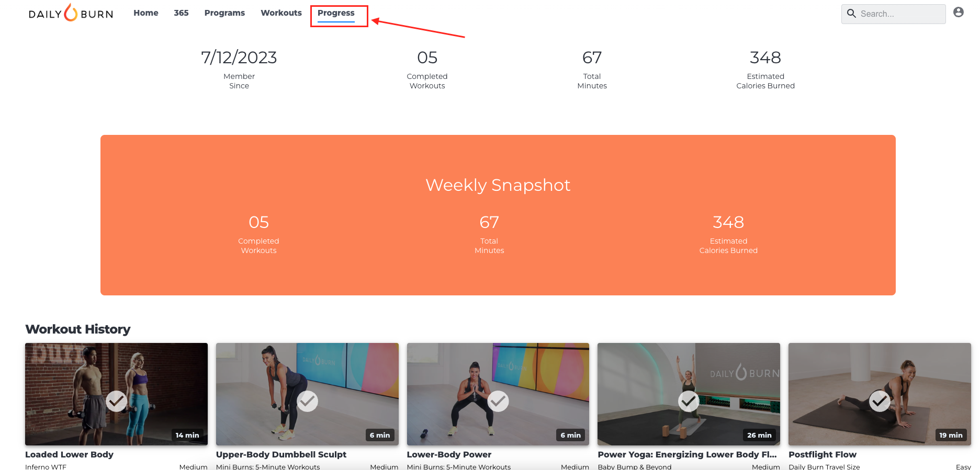Open the user account profile icon
Image resolution: width=980 pixels, height=470 pixels.
(x=958, y=12)
